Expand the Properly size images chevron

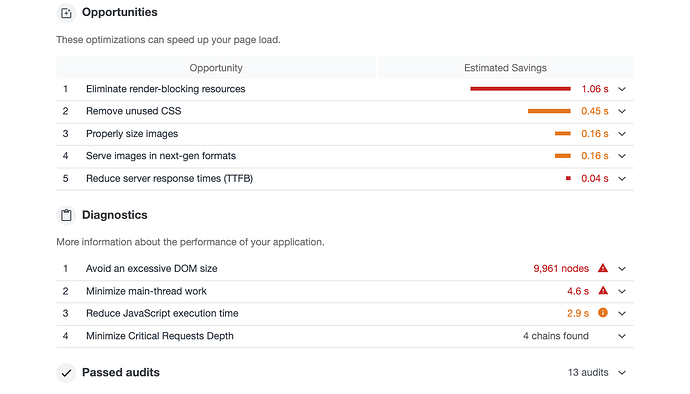click(622, 134)
